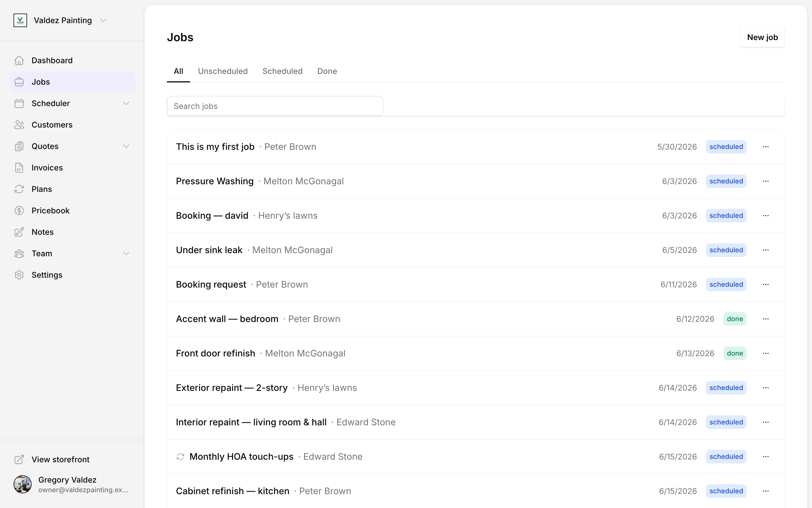
Task: Click Gregory Valdez account name
Action: coord(67,480)
